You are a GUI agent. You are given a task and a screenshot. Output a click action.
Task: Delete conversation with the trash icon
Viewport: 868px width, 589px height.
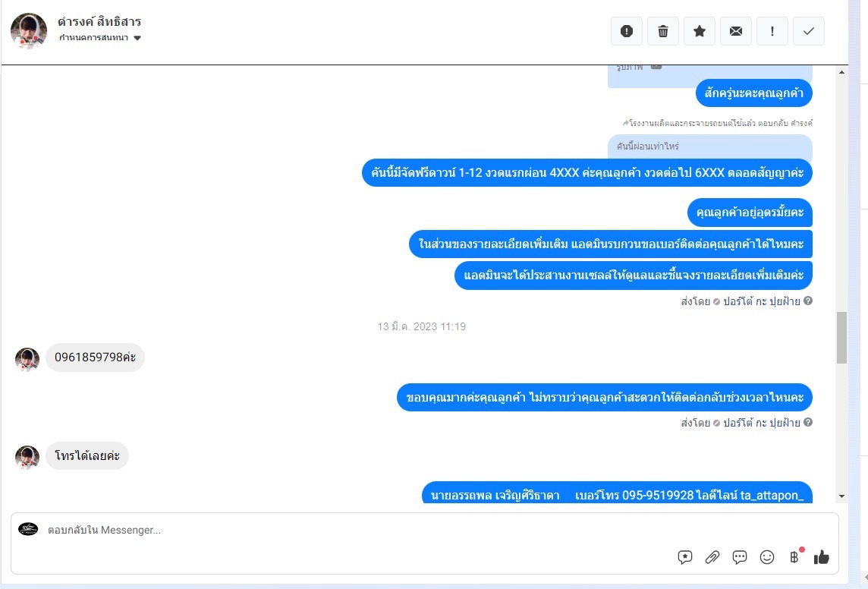662,31
